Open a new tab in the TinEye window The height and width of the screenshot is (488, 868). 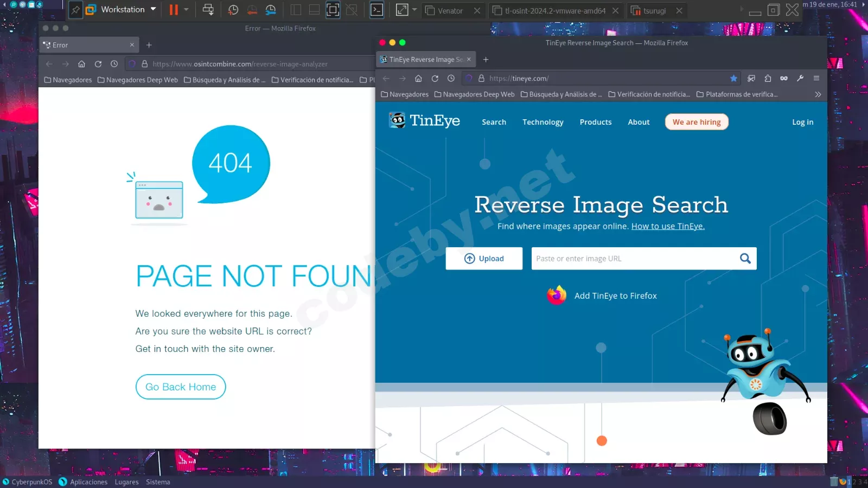pyautogui.click(x=486, y=60)
